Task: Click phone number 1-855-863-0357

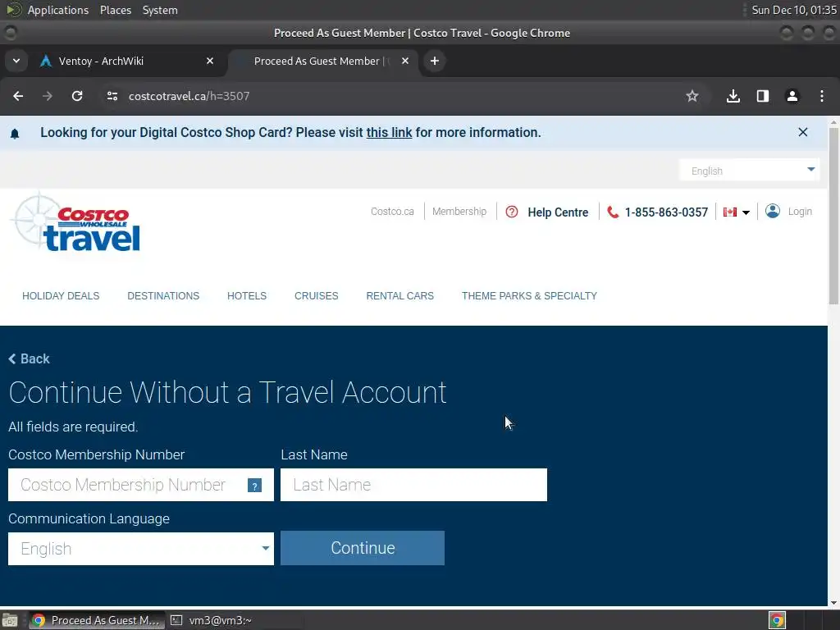Action: [666, 212]
